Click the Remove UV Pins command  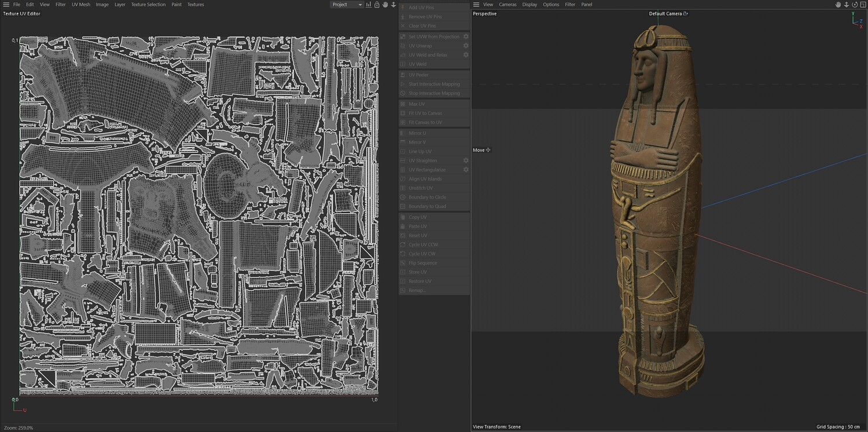click(x=434, y=17)
